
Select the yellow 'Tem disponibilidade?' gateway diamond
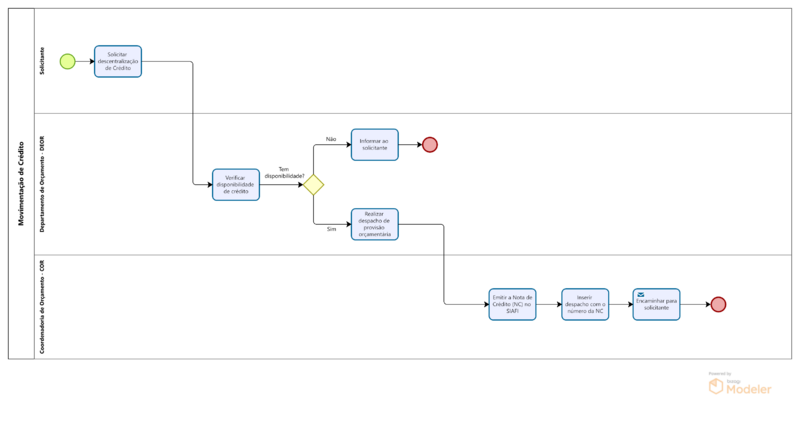pyautogui.click(x=314, y=184)
